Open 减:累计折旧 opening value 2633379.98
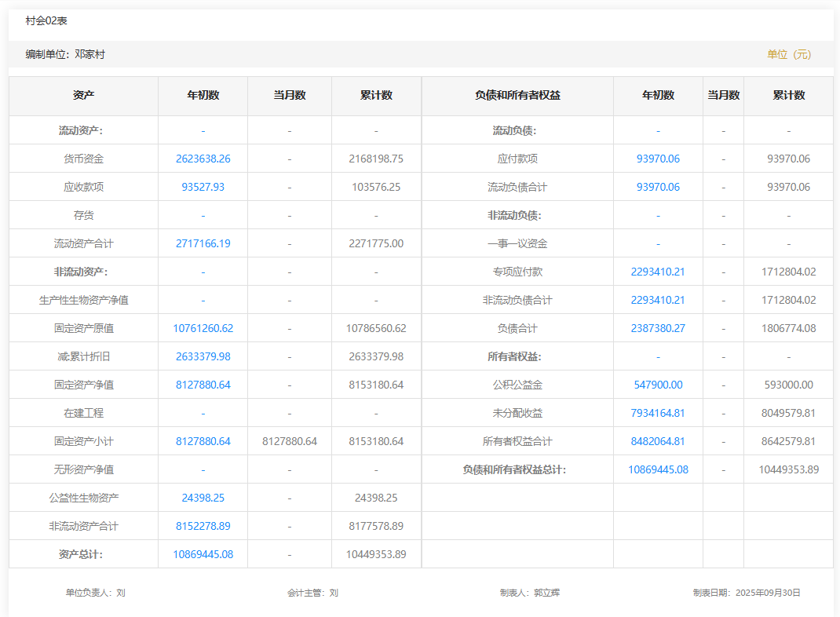Image resolution: width=840 pixels, height=617 pixels. click(203, 356)
